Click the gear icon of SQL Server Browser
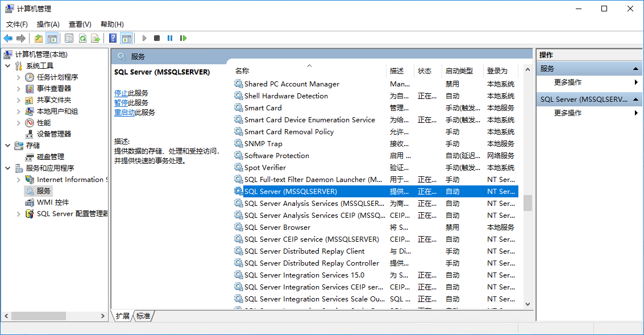Viewport: 644px width, 335px height. [x=239, y=227]
